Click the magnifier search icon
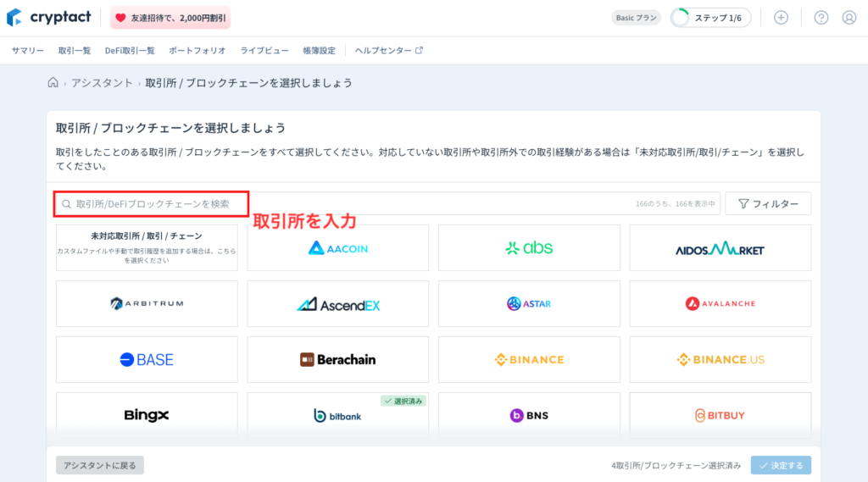This screenshot has height=482, width=868. pyautogui.click(x=66, y=204)
